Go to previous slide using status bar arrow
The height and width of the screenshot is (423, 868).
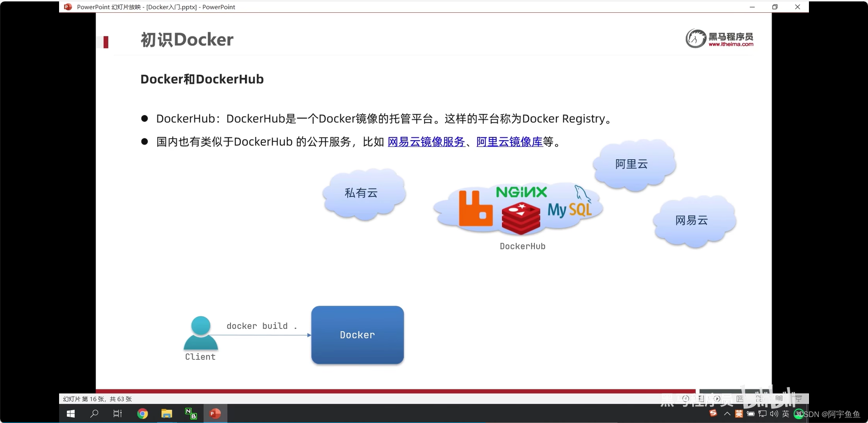click(686, 398)
